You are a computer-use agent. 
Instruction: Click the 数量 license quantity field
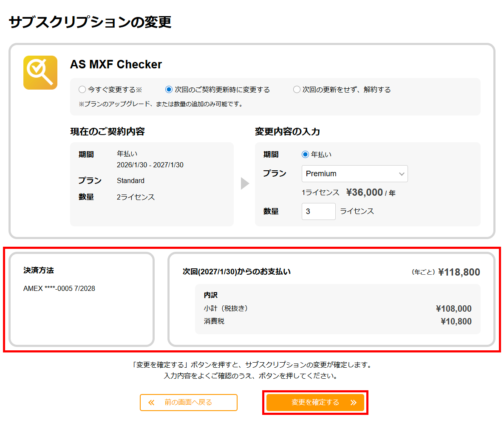point(318,211)
